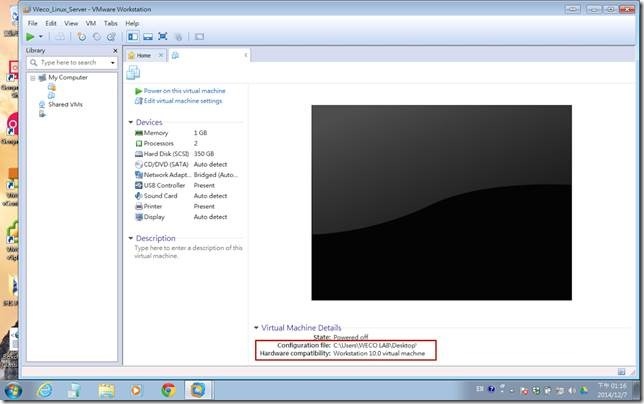Collapse the Virtual Machine Details section
The image size is (644, 404).
[x=256, y=328]
